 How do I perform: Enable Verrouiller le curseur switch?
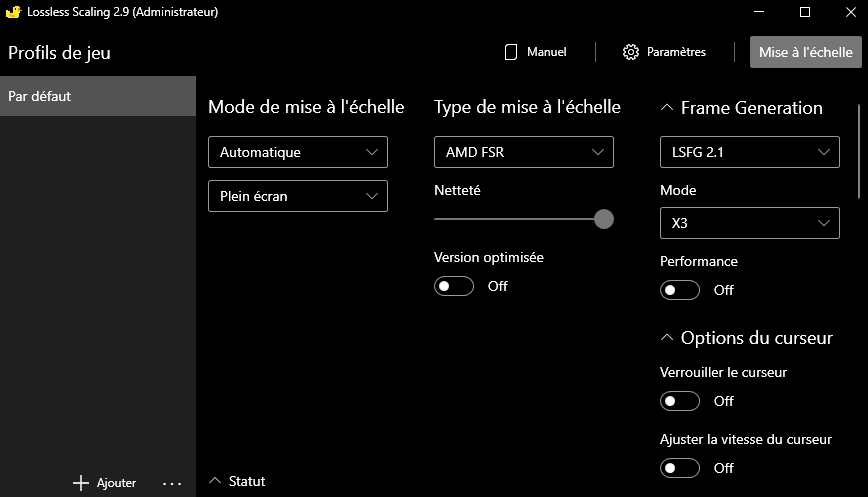680,401
